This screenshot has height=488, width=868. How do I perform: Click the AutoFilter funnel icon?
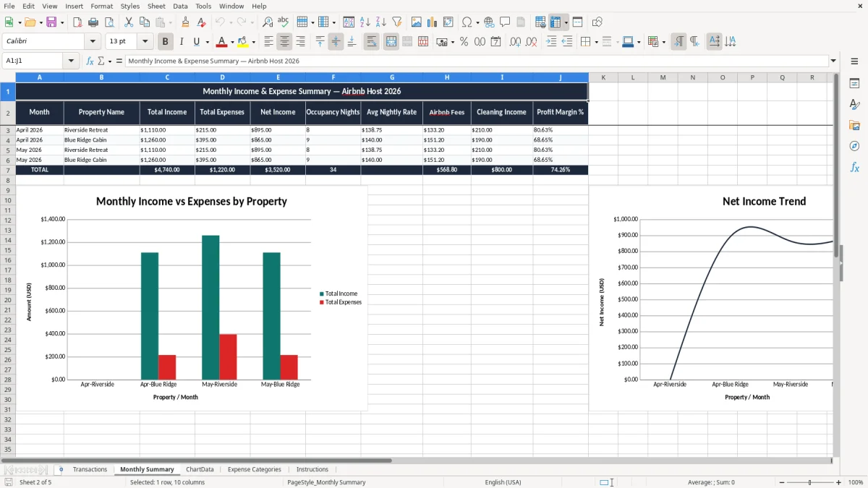397,22
